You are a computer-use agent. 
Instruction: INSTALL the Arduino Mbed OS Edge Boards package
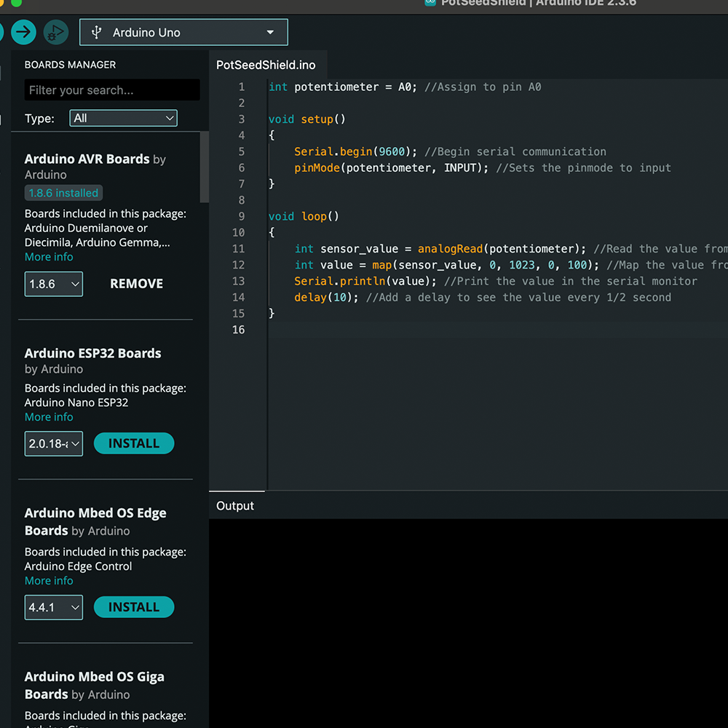tap(134, 607)
